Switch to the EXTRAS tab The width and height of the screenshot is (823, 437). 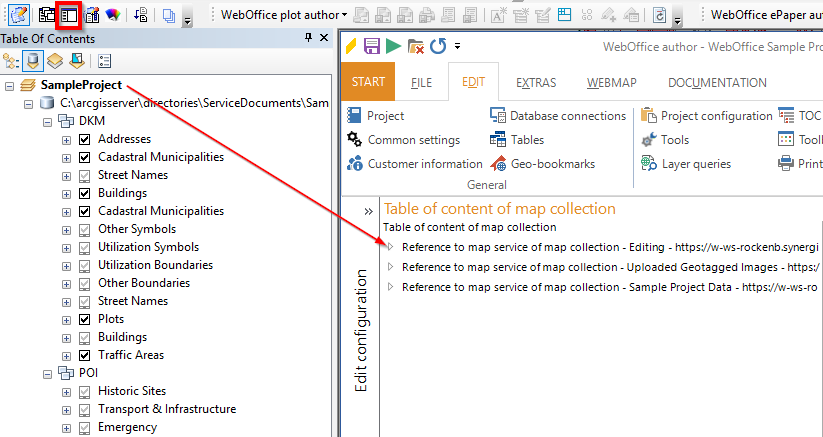(x=536, y=82)
